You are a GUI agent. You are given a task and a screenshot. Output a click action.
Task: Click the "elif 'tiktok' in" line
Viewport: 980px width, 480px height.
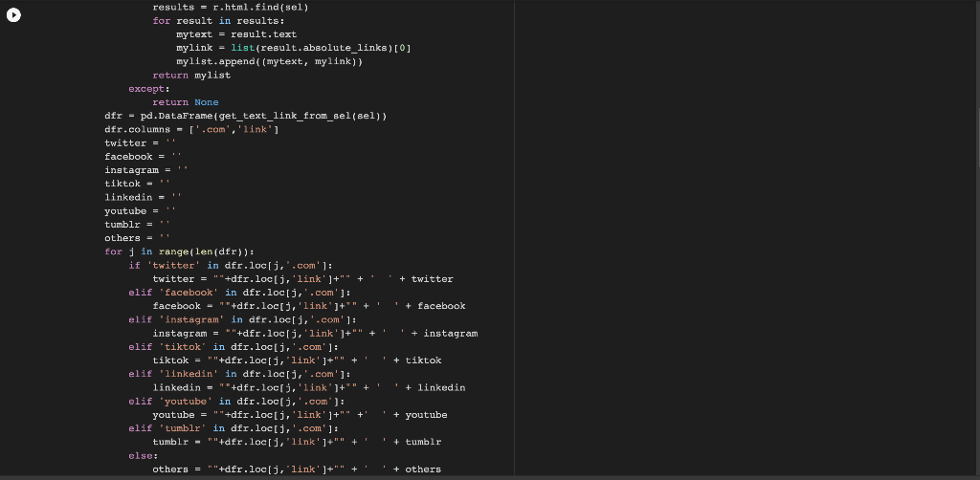tap(234, 346)
